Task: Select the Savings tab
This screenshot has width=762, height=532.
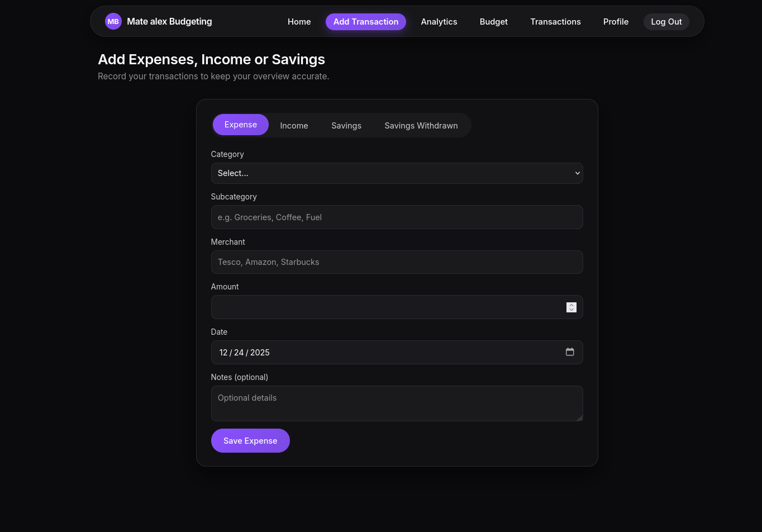Action: tap(346, 126)
